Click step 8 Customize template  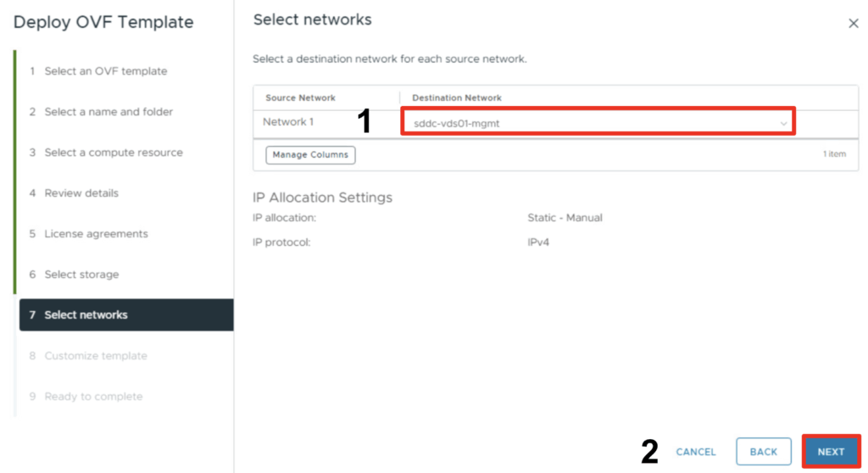click(95, 356)
